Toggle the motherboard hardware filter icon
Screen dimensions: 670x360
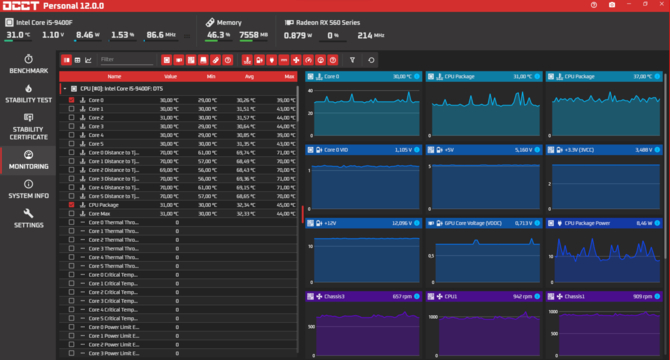191,60
